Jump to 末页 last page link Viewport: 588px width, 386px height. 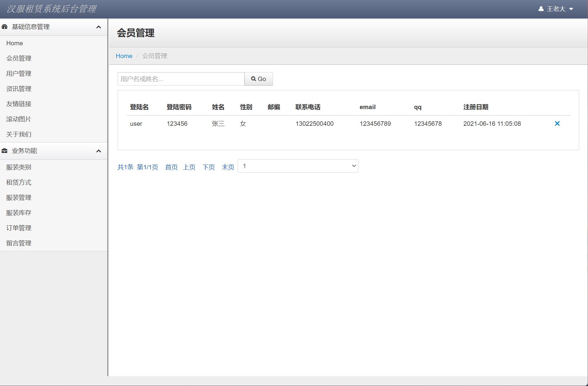point(228,167)
